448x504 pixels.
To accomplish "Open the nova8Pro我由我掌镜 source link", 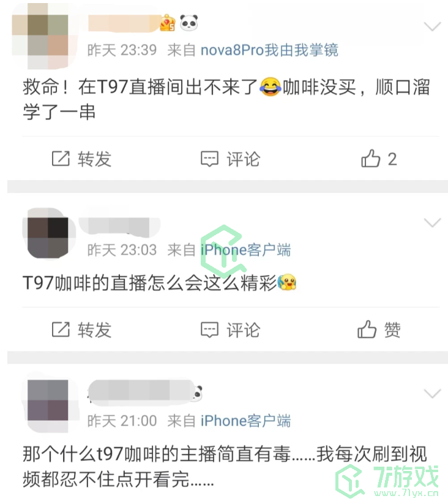I will [x=269, y=50].
